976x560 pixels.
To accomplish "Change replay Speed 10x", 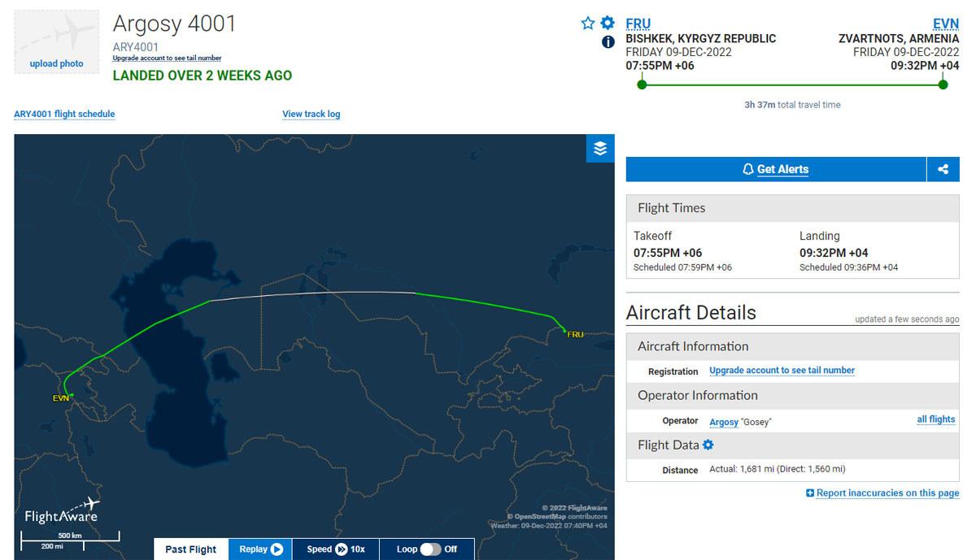I will pyautogui.click(x=336, y=549).
